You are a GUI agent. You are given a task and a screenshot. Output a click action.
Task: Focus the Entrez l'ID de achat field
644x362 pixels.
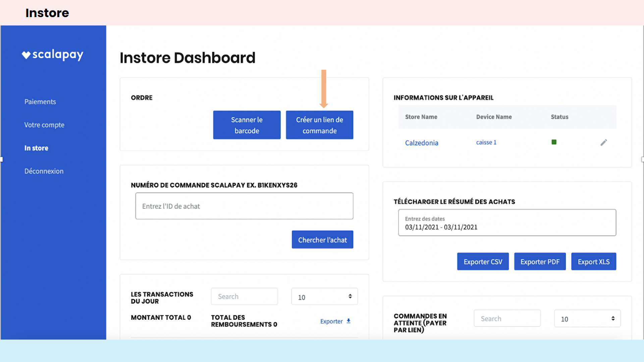tap(244, 206)
